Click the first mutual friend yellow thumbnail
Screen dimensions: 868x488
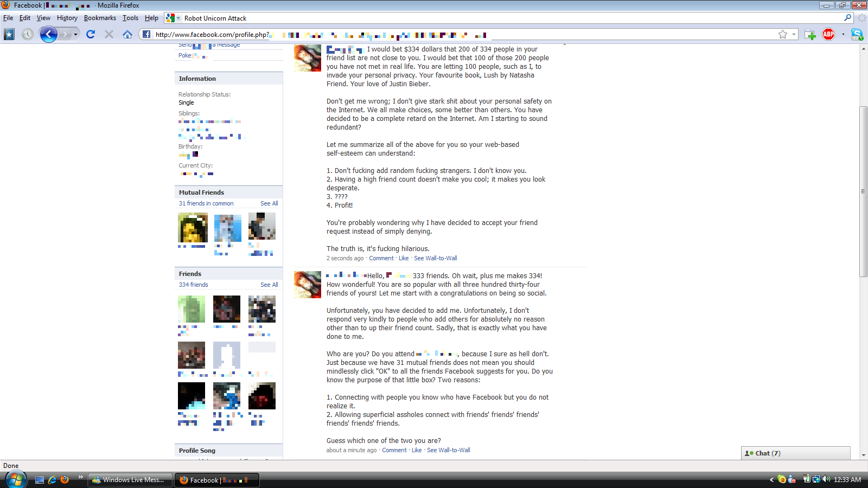click(x=193, y=228)
